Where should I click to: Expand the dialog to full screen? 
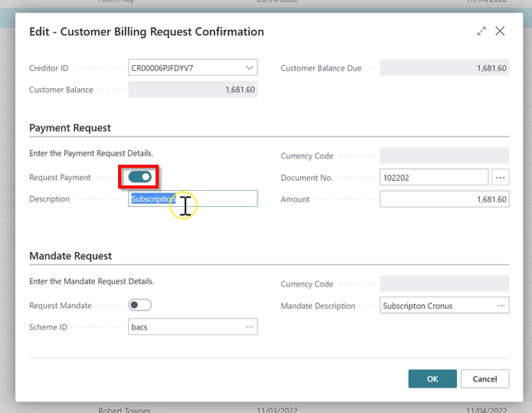click(x=481, y=31)
